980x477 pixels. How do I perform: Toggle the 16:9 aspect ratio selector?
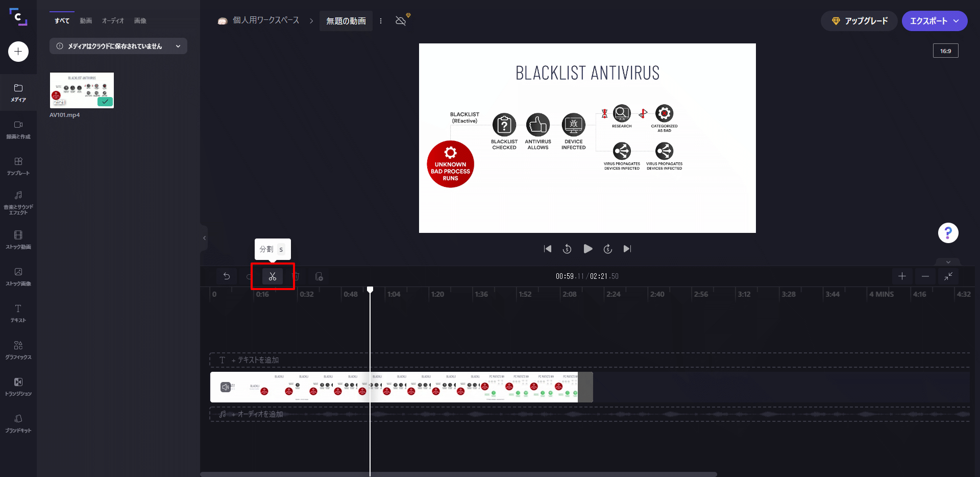[945, 51]
